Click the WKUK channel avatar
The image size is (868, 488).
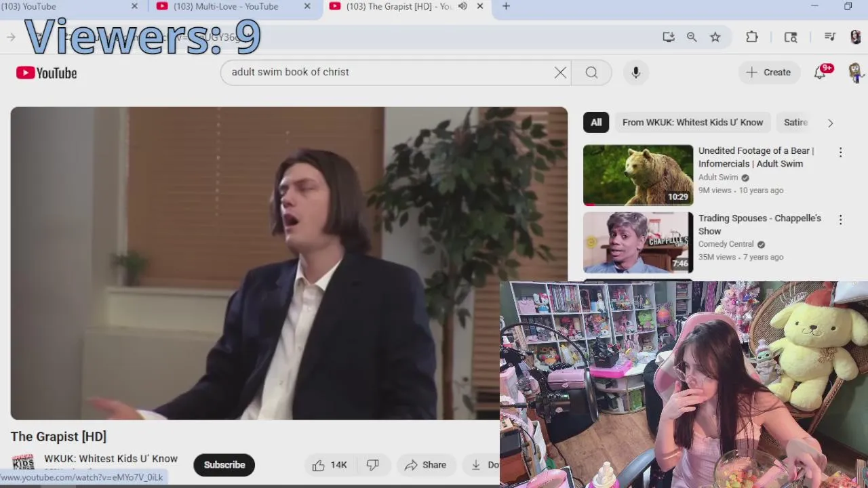click(23, 464)
